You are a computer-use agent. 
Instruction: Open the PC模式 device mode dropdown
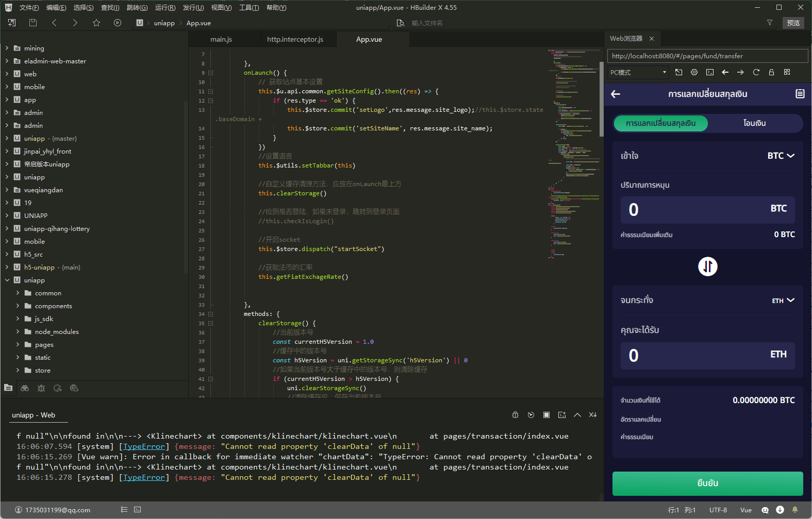tap(638, 72)
